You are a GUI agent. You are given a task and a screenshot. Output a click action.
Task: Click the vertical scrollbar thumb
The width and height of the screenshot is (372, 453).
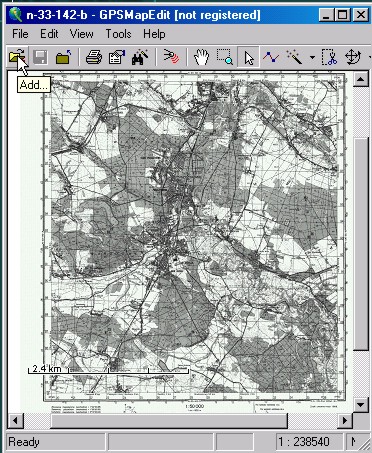point(360,244)
